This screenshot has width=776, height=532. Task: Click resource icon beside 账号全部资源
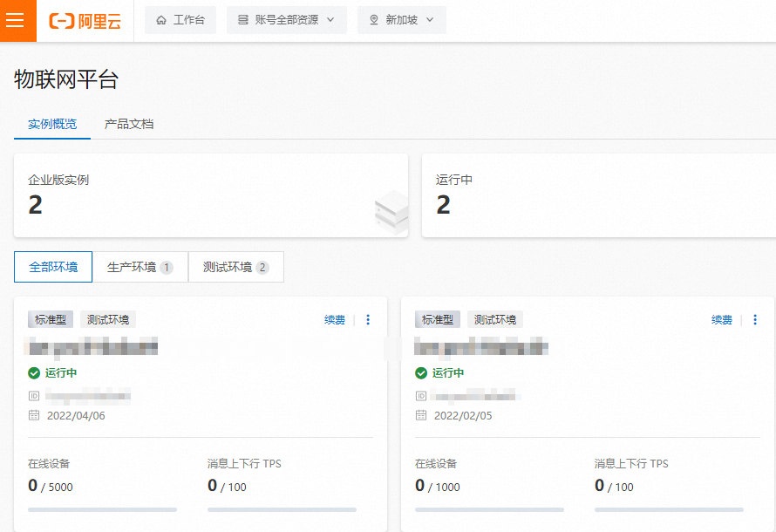tap(243, 20)
